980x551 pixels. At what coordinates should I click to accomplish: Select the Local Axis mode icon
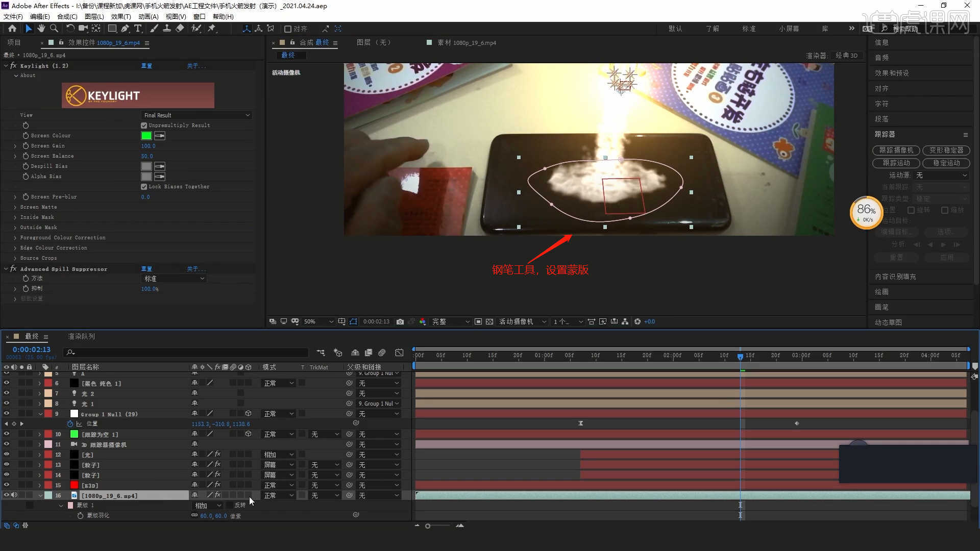point(247,29)
